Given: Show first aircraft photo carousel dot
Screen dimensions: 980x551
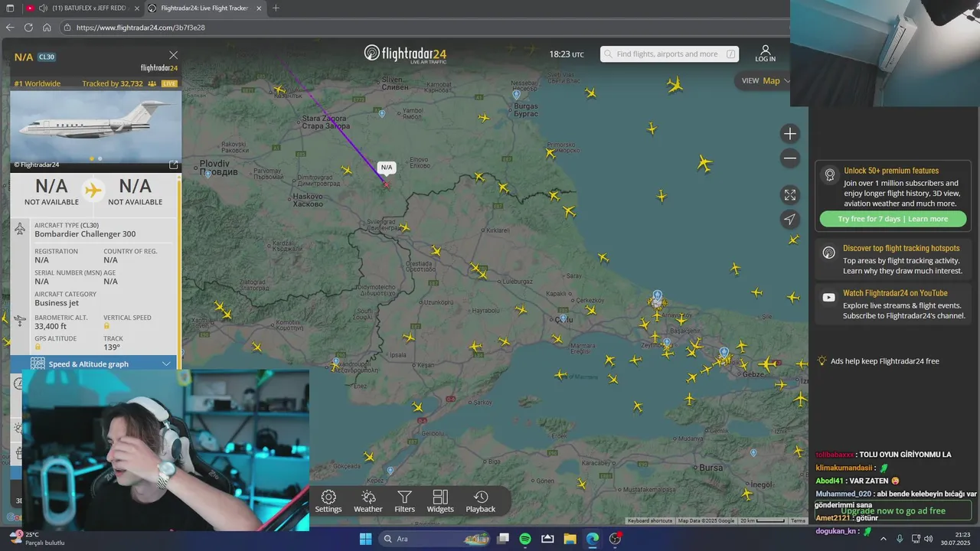Looking at the screenshot, I should click(x=92, y=158).
